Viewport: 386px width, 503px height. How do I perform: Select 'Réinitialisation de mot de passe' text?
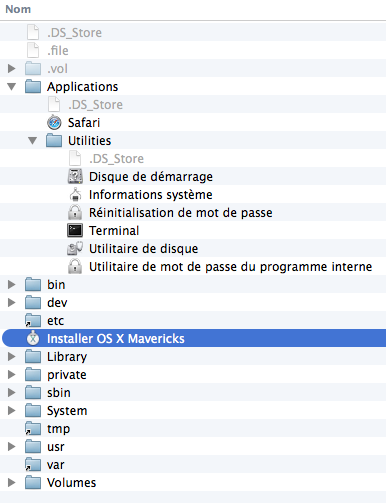click(x=181, y=213)
